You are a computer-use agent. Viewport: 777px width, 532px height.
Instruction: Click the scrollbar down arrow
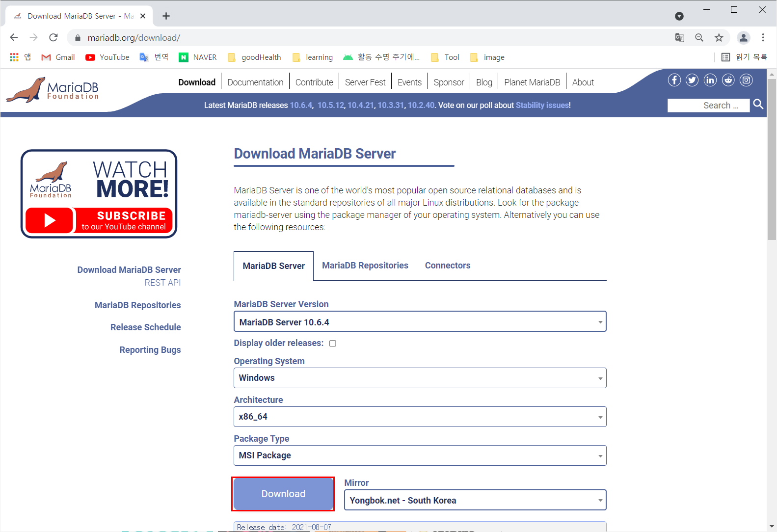(x=772, y=527)
